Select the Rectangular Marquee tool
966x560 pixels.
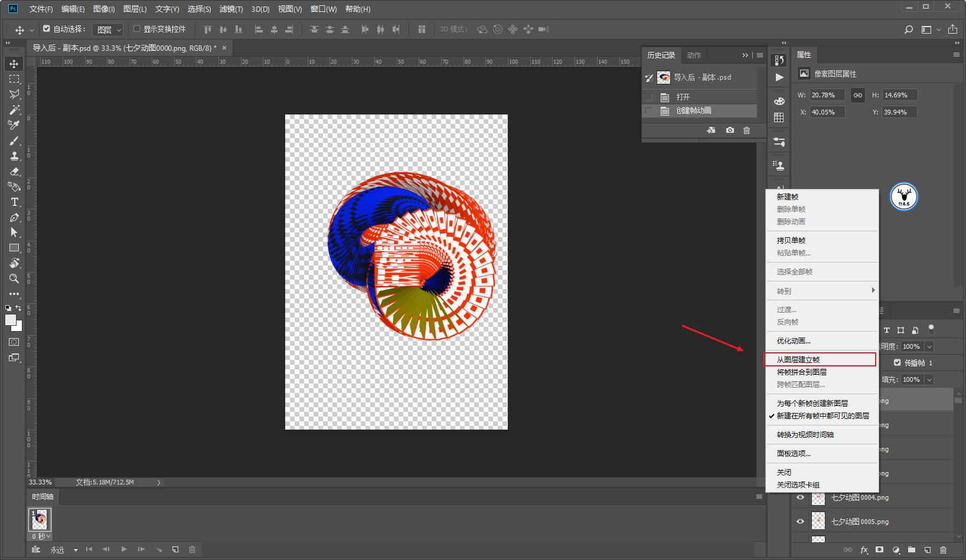click(x=14, y=79)
